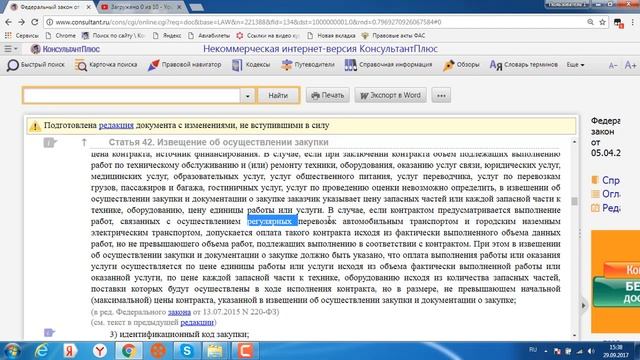
Task: Open Спр item in right panel
Action: point(606,180)
